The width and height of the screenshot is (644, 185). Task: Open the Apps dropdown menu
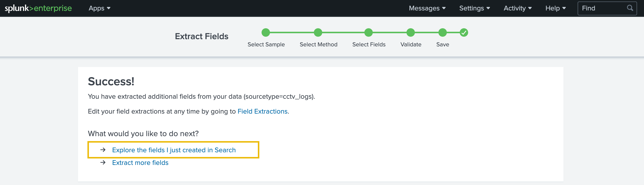click(99, 8)
